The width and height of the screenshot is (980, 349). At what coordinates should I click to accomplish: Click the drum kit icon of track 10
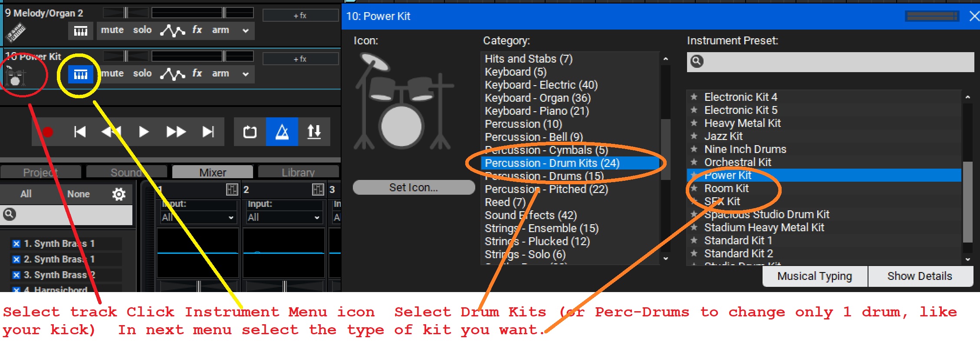tap(16, 76)
